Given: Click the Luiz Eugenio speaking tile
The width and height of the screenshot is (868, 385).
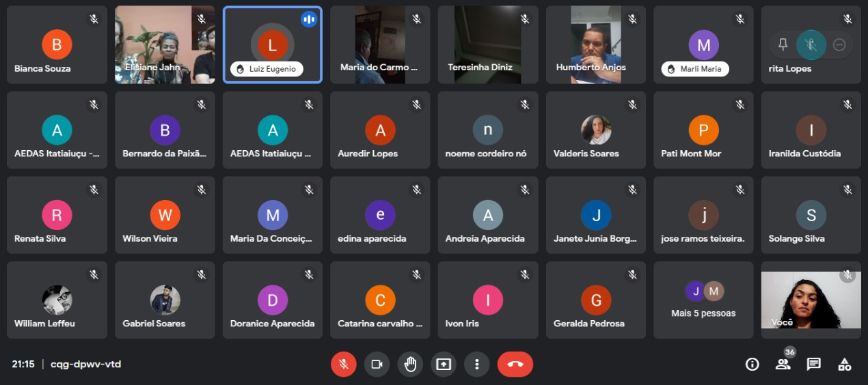Looking at the screenshot, I should (x=273, y=44).
